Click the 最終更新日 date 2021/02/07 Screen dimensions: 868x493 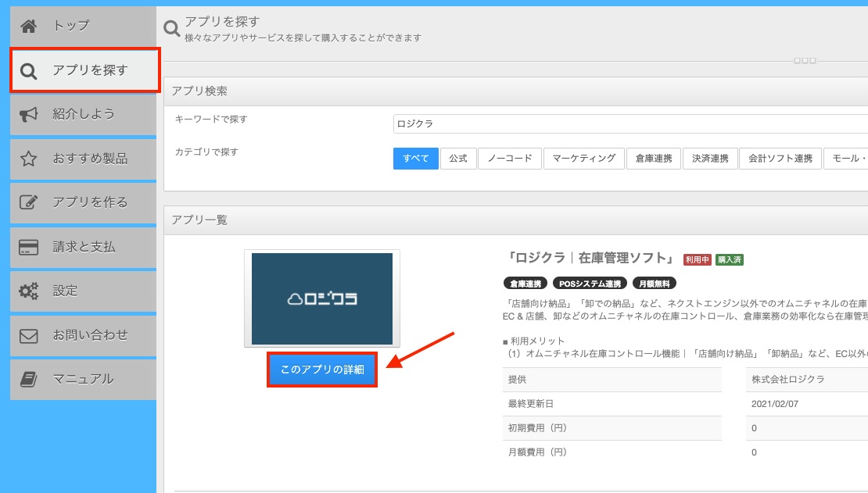774,404
